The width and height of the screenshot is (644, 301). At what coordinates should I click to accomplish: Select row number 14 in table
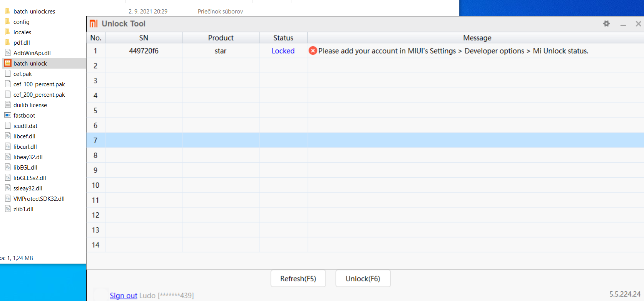click(365, 245)
